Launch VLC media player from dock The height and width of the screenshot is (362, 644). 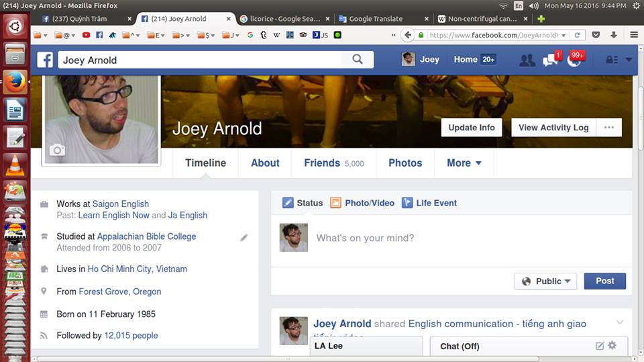pos(15,166)
